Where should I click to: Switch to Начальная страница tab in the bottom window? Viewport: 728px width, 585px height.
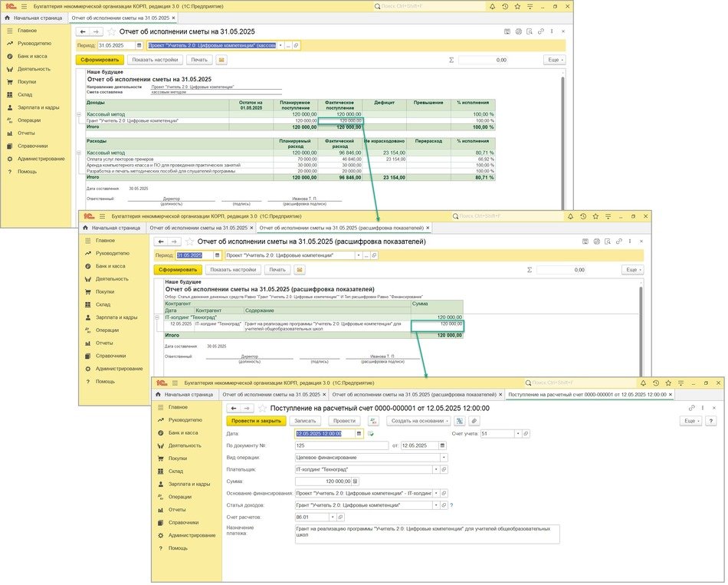tap(185, 394)
